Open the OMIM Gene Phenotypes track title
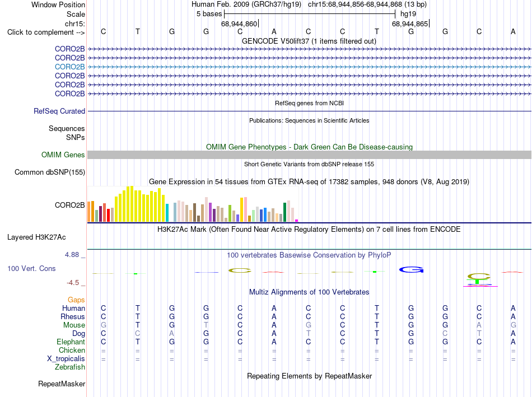This screenshot has width=532, height=397. pos(309,147)
